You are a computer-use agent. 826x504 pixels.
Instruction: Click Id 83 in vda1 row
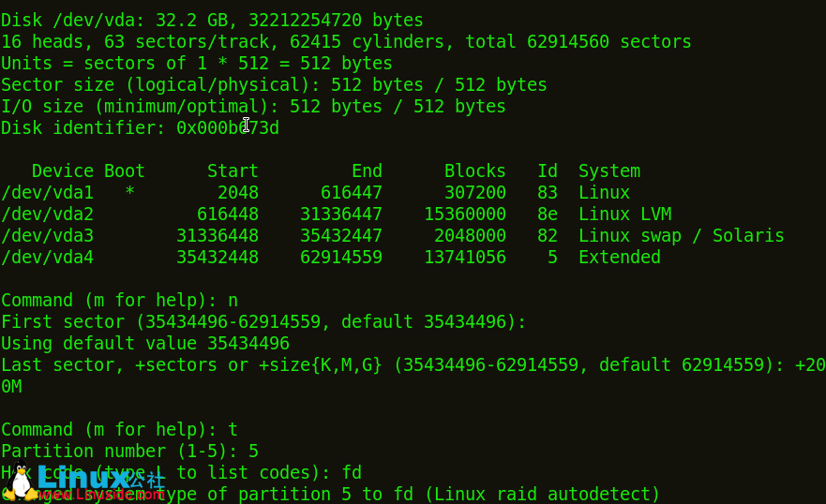click(548, 193)
